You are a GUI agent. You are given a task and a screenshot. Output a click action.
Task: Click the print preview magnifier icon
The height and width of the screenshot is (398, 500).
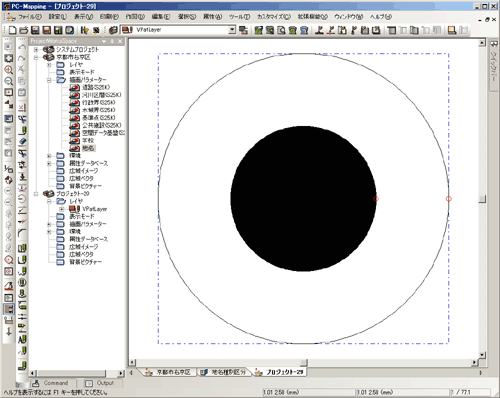(x=281, y=30)
